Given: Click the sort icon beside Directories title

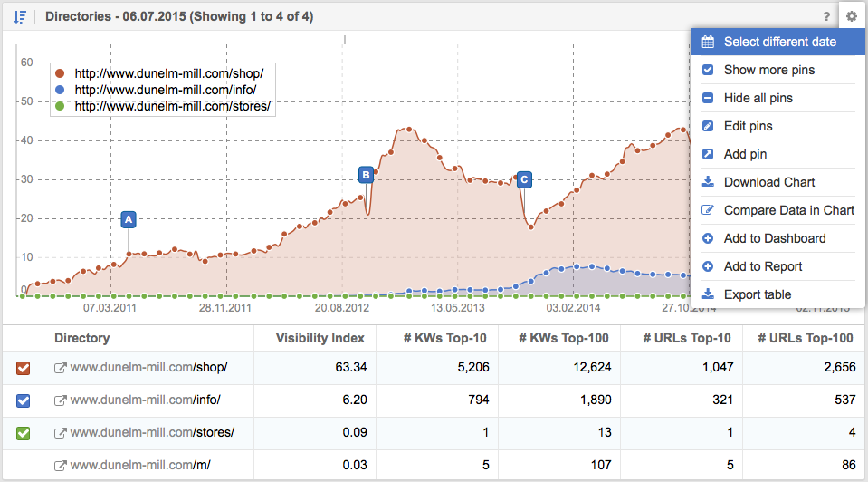Looking at the screenshot, I should tap(20, 16).
